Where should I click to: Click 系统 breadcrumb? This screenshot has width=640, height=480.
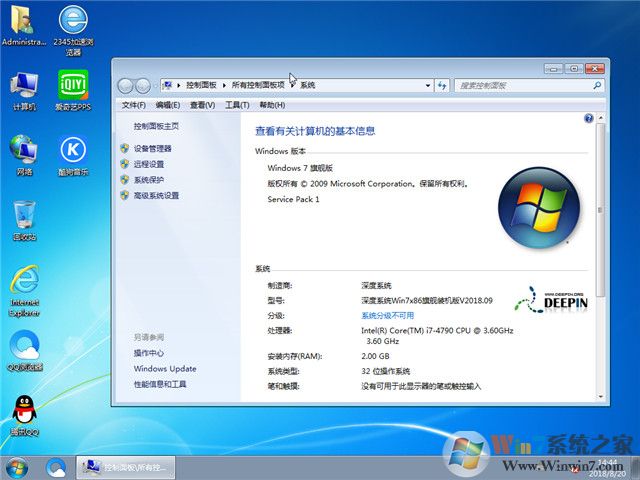point(308,85)
